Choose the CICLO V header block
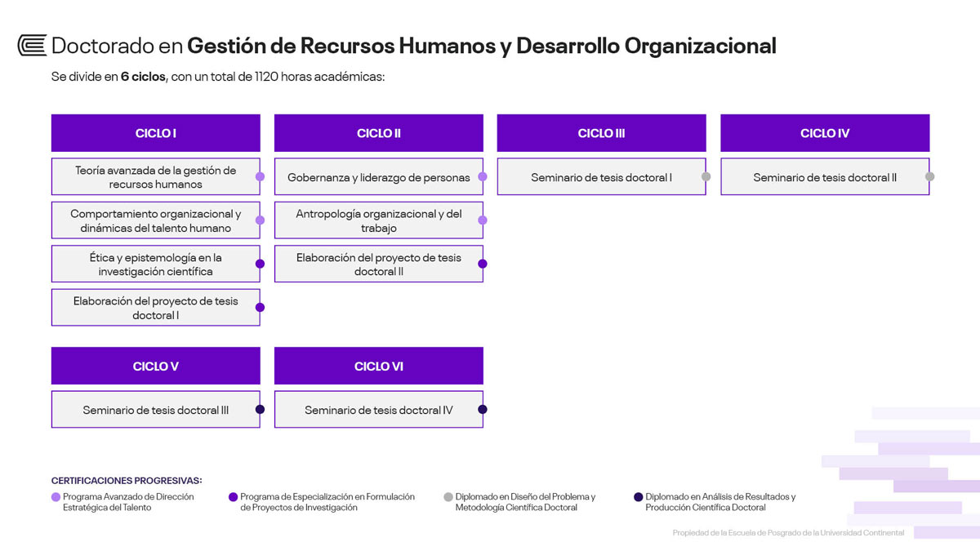The image size is (980, 551). click(x=155, y=367)
